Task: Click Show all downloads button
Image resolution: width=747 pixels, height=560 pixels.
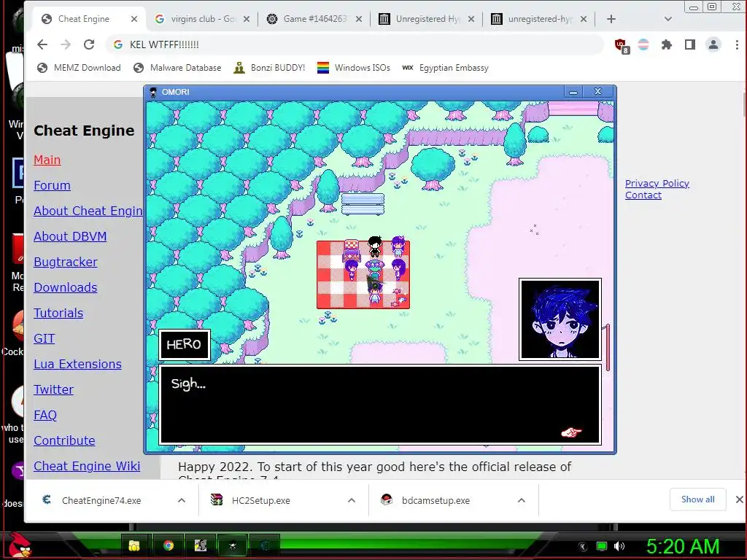Action: tap(698, 499)
